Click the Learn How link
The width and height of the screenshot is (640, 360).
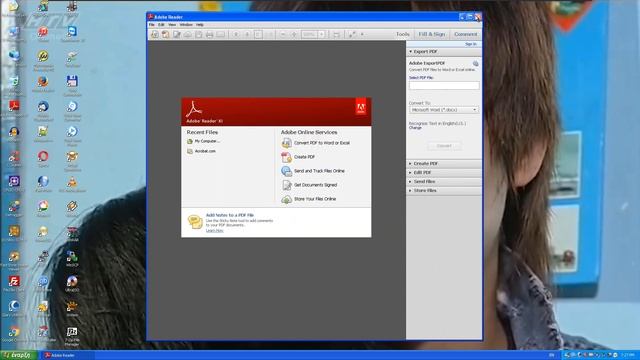pyautogui.click(x=214, y=231)
